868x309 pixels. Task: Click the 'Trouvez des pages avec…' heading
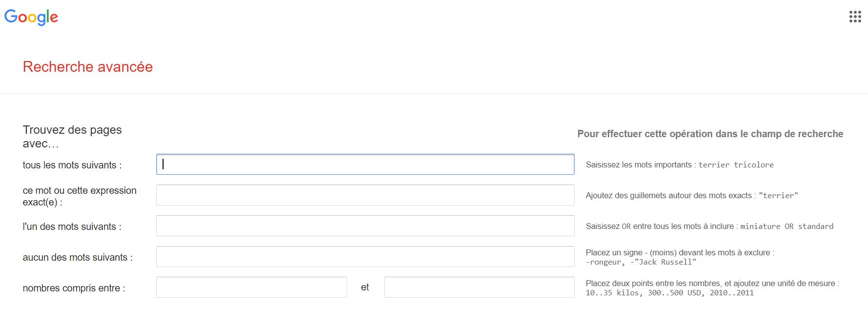tap(72, 137)
